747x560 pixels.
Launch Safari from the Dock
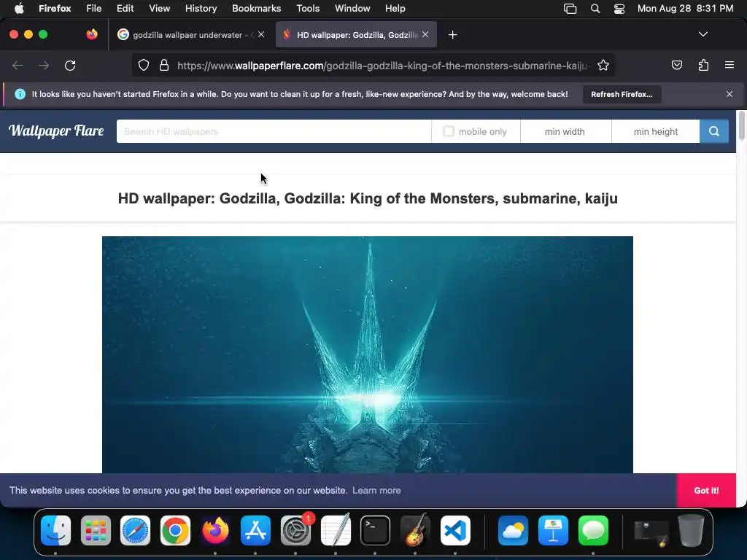(135, 531)
